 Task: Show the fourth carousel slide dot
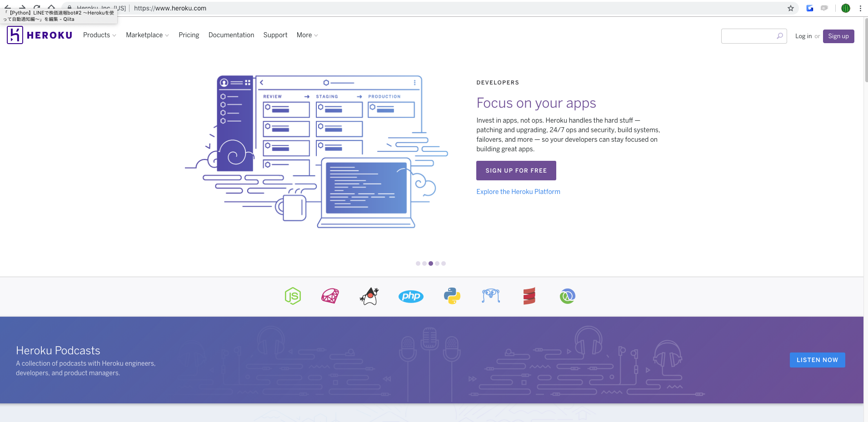tap(437, 263)
